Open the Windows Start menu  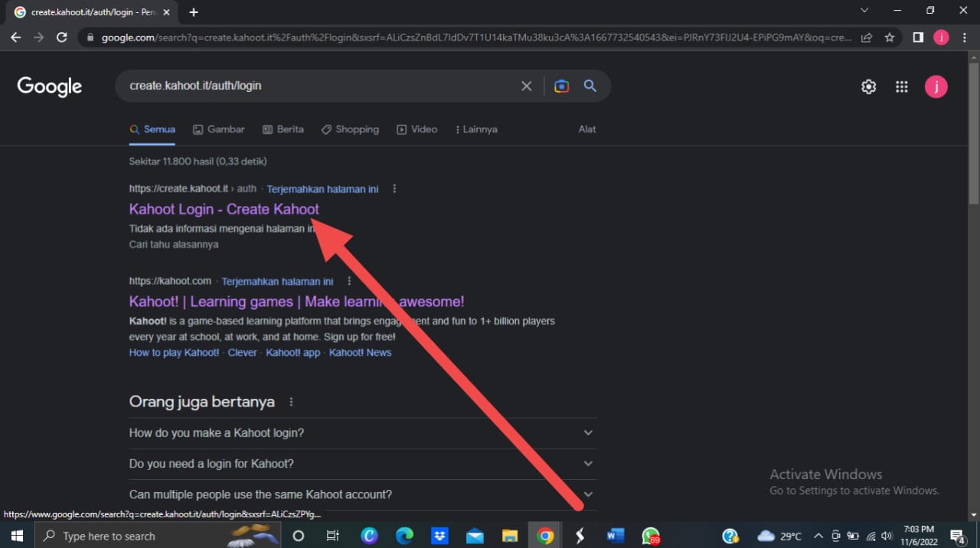[x=17, y=536]
